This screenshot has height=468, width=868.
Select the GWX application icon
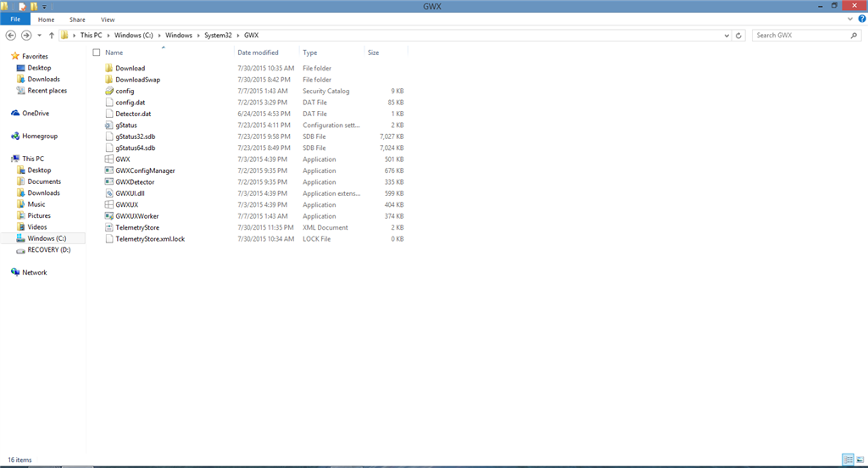pos(109,159)
